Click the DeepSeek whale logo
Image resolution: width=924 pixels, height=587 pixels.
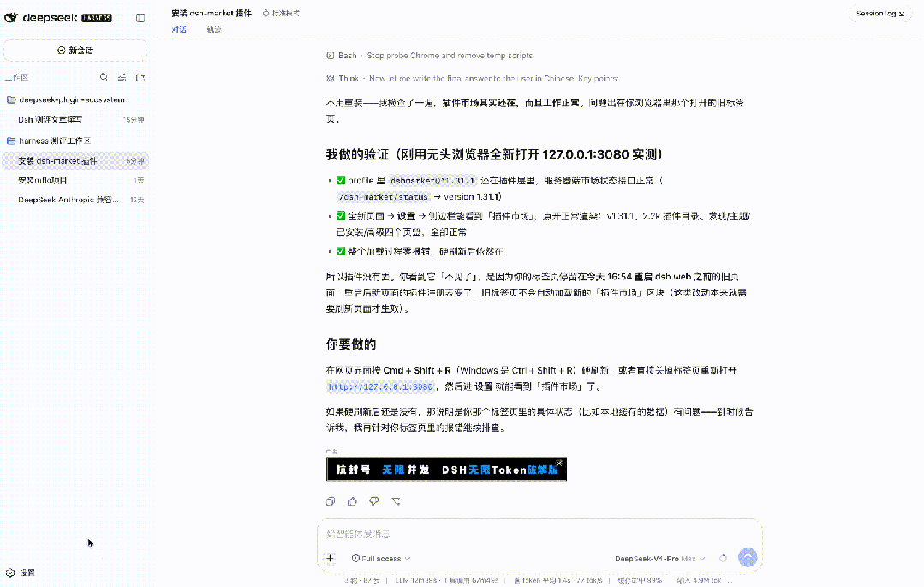click(10, 18)
